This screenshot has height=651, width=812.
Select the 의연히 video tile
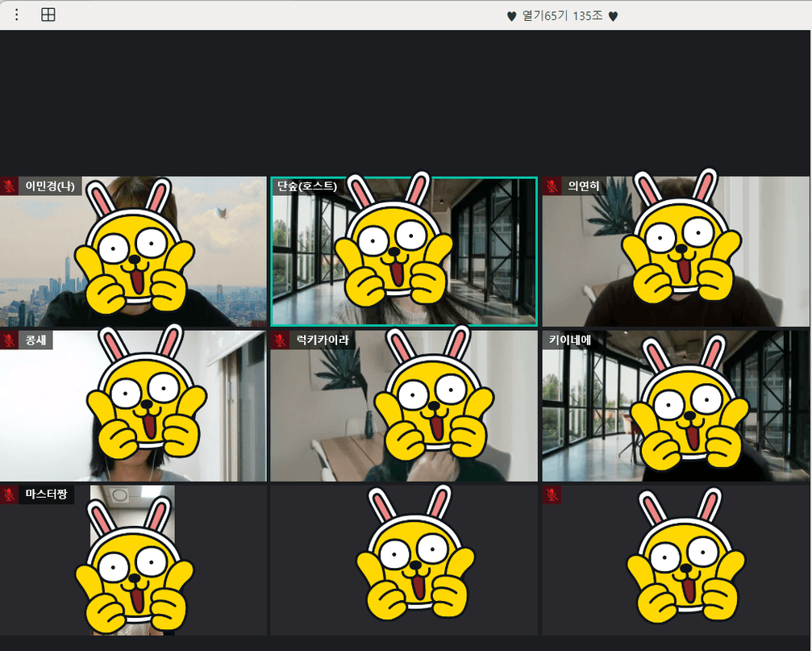coord(676,252)
